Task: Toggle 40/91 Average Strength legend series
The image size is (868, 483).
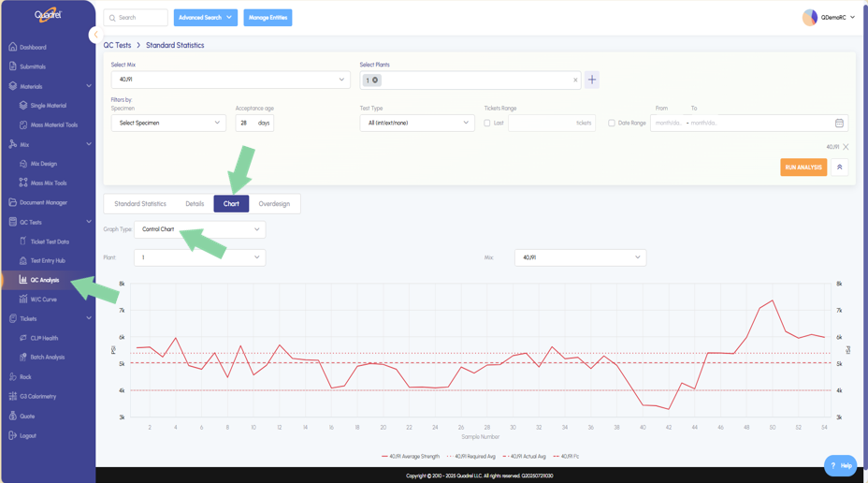Action: pyautogui.click(x=411, y=457)
